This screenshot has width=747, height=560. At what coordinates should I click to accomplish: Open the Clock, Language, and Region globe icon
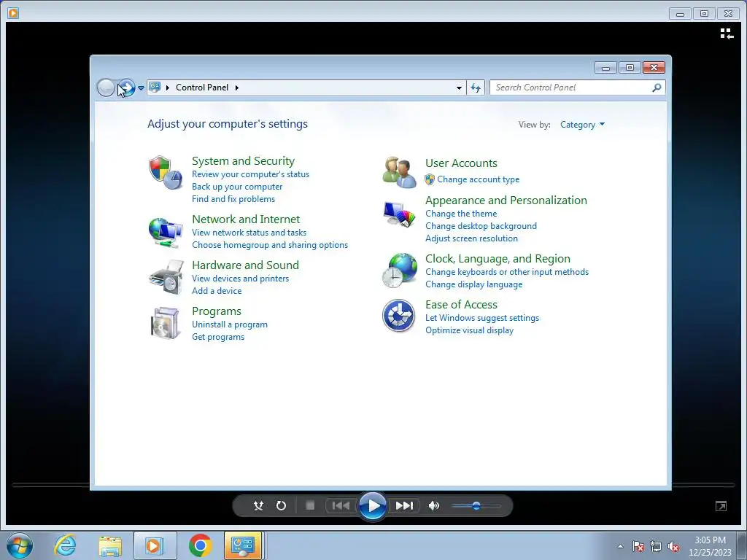pos(399,271)
